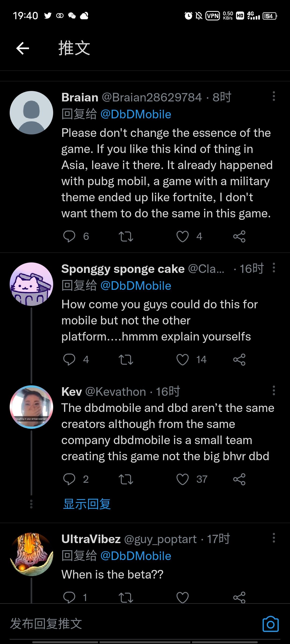The width and height of the screenshot is (290, 644).
Task: Open reply icon on Braian's tweet
Action: (69, 236)
